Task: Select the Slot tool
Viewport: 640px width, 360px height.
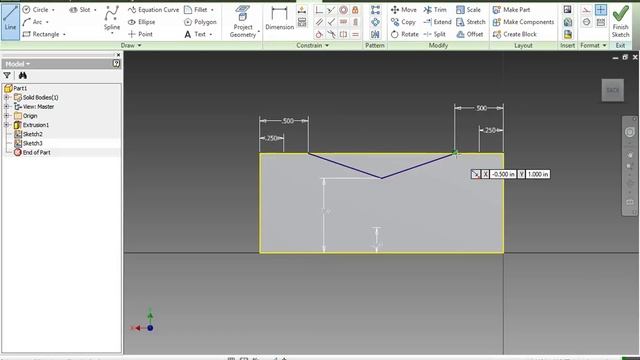Action: [80, 9]
